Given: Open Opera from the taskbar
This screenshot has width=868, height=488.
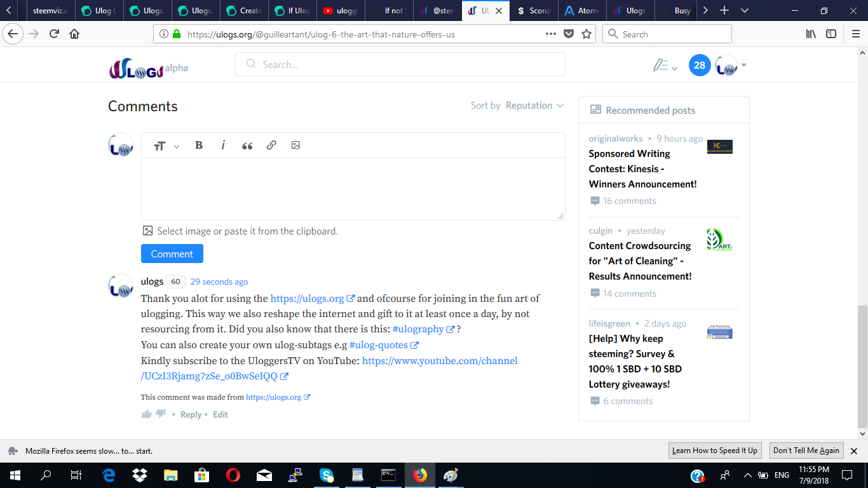Looking at the screenshot, I should [x=233, y=475].
